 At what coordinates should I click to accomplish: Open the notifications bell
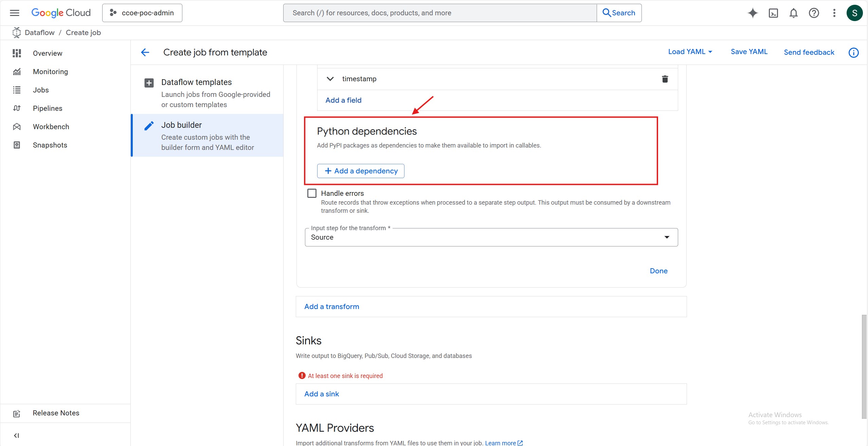click(x=793, y=13)
